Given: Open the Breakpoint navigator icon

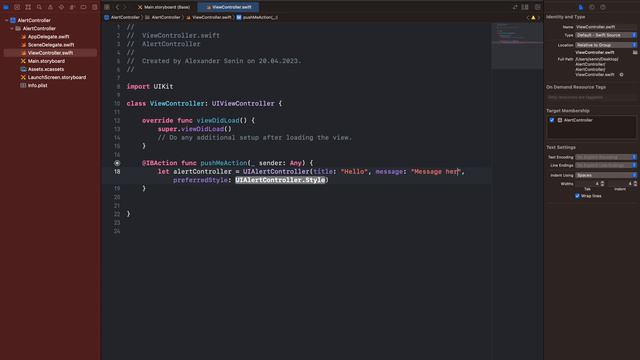Looking at the screenshot, I should [83, 7].
